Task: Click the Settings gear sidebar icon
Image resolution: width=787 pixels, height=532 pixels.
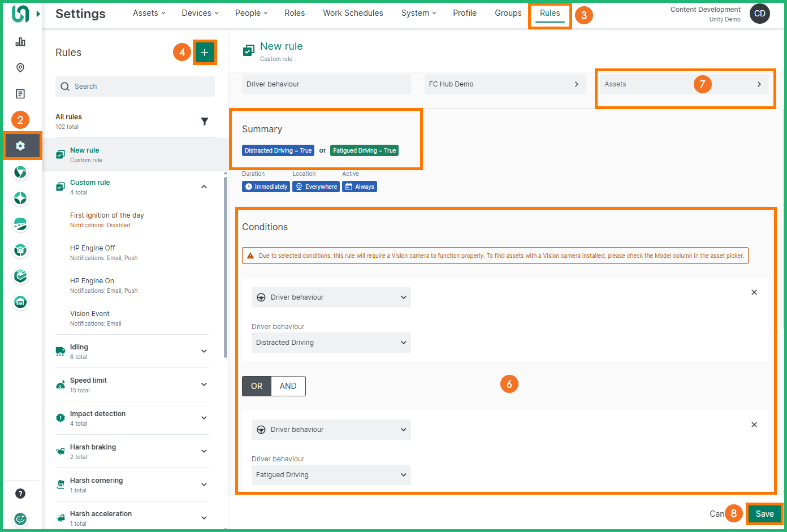Action: click(21, 146)
